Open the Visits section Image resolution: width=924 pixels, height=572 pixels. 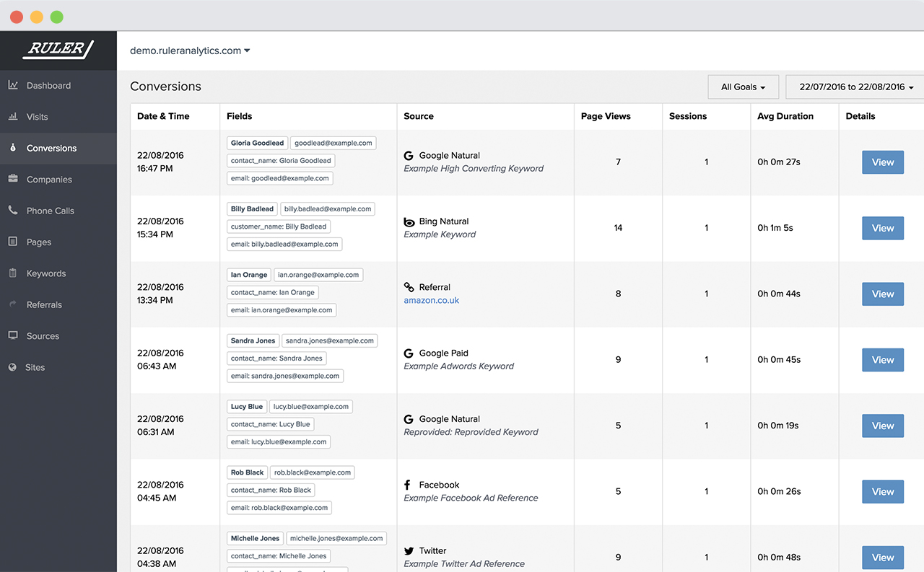tap(58, 117)
